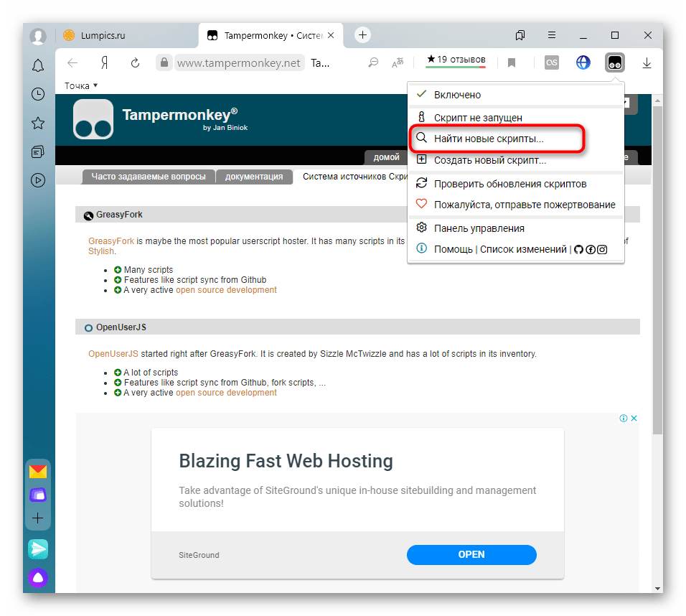This screenshot has width=686, height=616.
Task: Expand the Точка dropdown
Action: coord(81,86)
